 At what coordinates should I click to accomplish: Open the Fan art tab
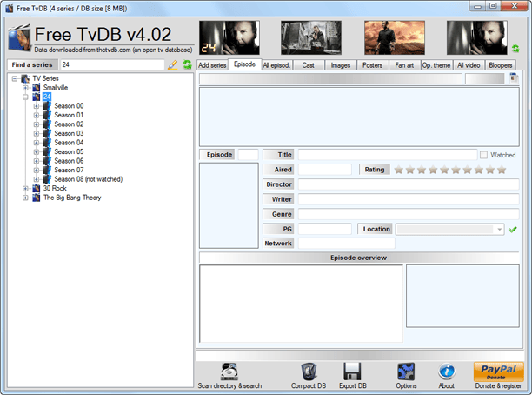[x=404, y=65]
